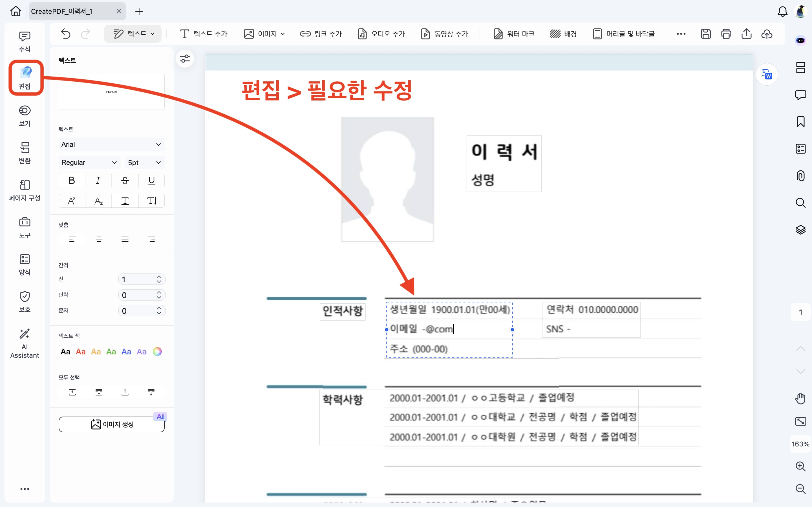The image size is (812, 507).
Task: Click the 이미지 생성 AI button
Action: pyautogui.click(x=111, y=424)
